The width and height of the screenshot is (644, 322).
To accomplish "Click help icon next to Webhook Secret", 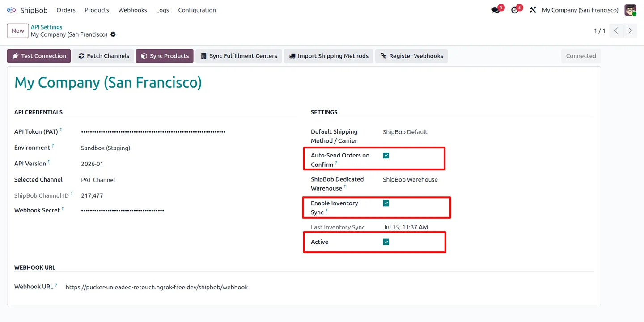I will tap(63, 208).
